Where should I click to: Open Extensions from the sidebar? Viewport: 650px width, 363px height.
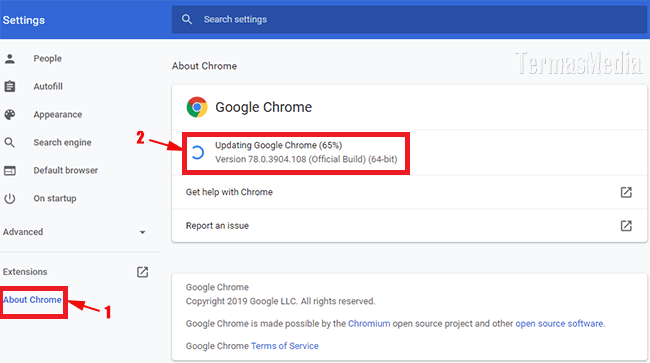click(x=25, y=272)
